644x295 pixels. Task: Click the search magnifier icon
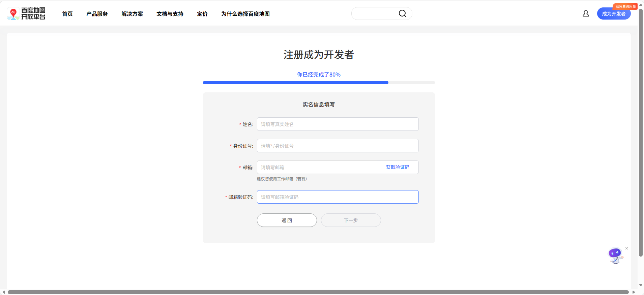pos(402,13)
